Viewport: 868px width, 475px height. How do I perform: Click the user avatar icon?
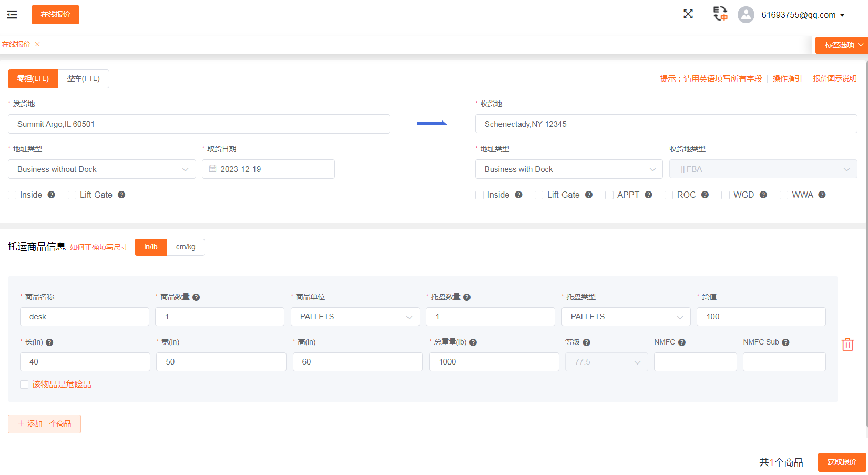(746, 15)
